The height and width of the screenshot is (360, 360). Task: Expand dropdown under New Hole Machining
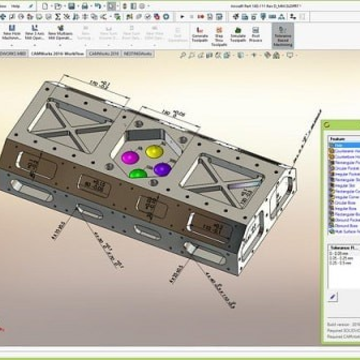tap(12, 45)
